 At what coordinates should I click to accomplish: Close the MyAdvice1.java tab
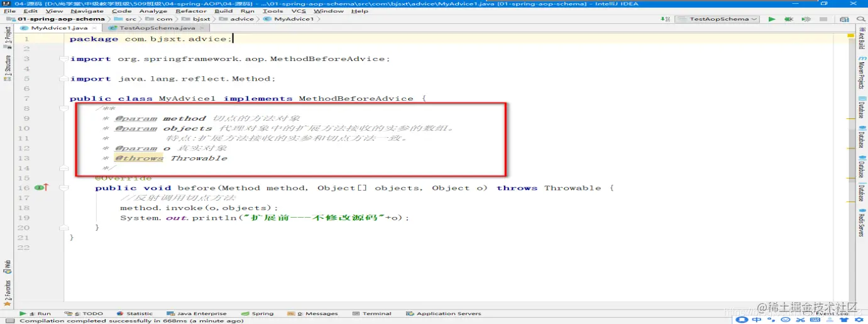tap(95, 28)
